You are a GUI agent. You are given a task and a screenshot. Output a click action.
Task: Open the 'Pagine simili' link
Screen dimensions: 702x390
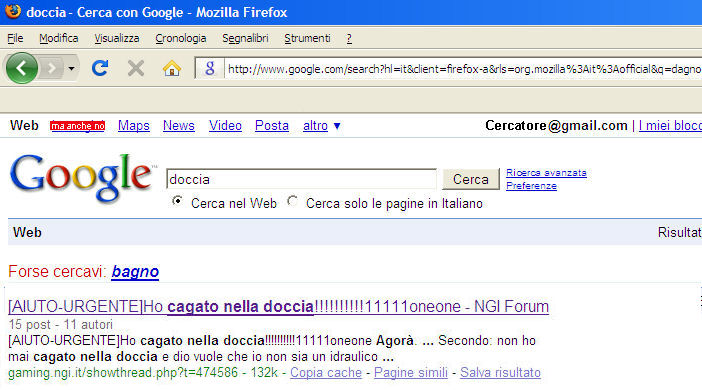click(x=411, y=373)
